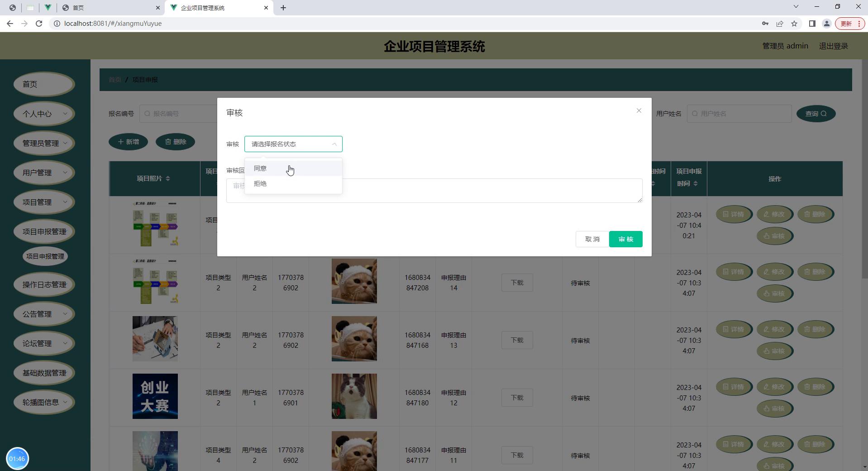Image resolution: width=868 pixels, height=471 pixels.
Task: Sort by 项目申报时间 column arrows
Action: tap(696, 183)
